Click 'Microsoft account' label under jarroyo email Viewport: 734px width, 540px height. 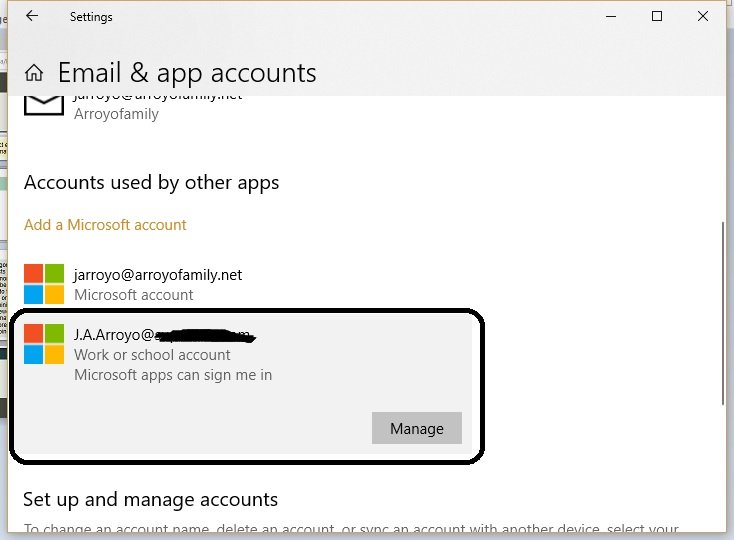click(133, 295)
